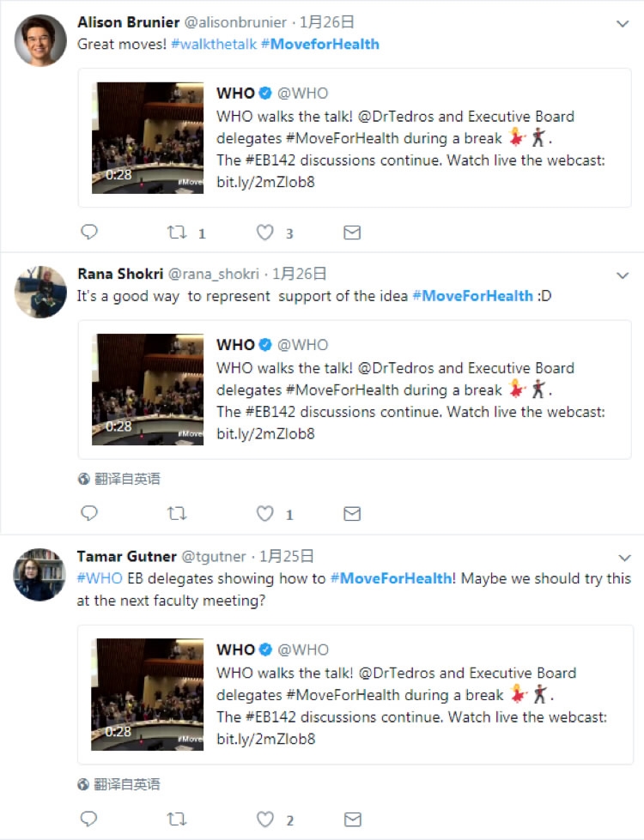The width and height of the screenshot is (644, 840).
Task: Reply to Rana Shokri's tweet
Action: coord(89,514)
